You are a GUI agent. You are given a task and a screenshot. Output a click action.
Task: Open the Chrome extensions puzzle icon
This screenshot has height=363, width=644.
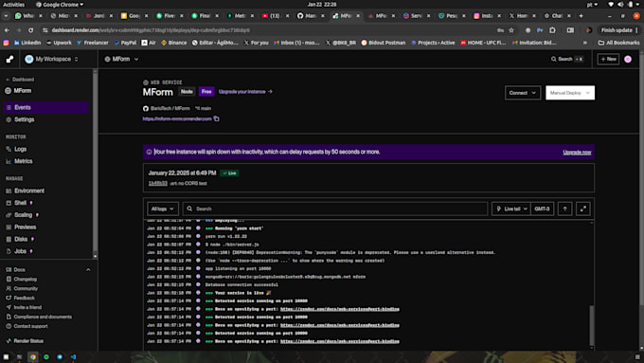pyautogui.click(x=552, y=30)
